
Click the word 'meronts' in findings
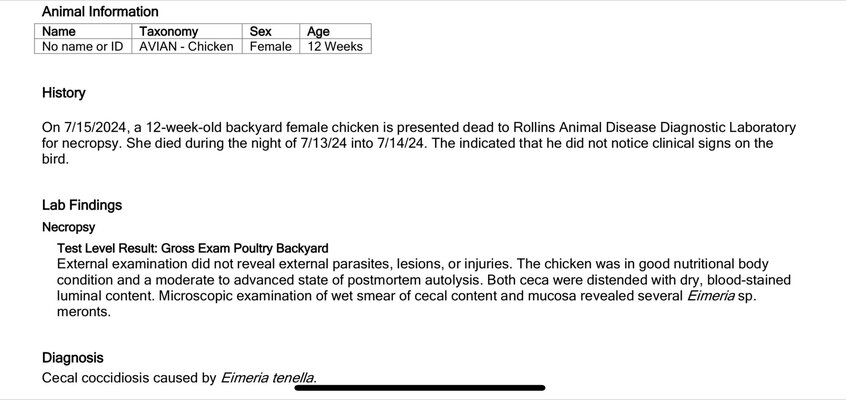click(81, 311)
